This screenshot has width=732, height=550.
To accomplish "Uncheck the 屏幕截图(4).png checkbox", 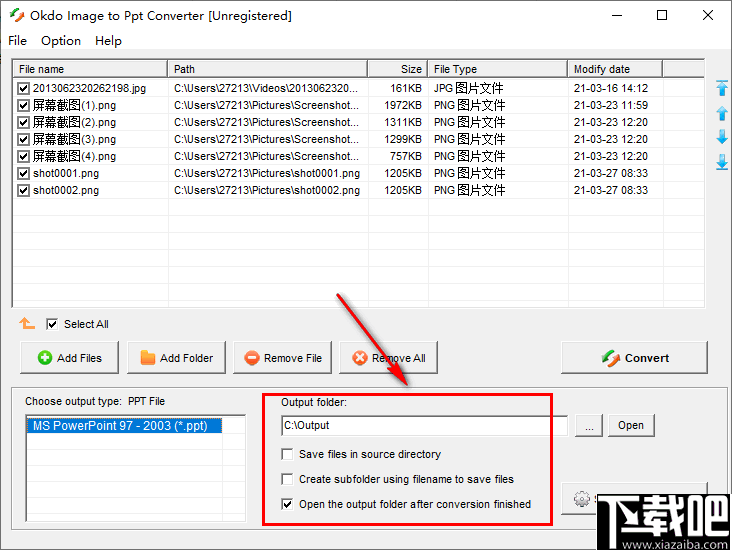I will [x=23, y=156].
